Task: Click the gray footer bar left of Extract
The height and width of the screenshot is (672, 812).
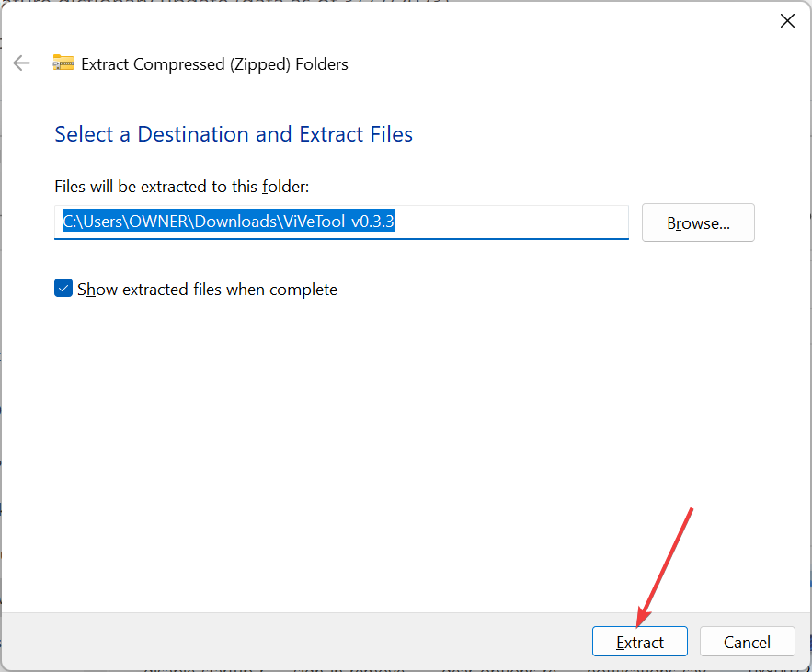Action: pyautogui.click(x=294, y=642)
